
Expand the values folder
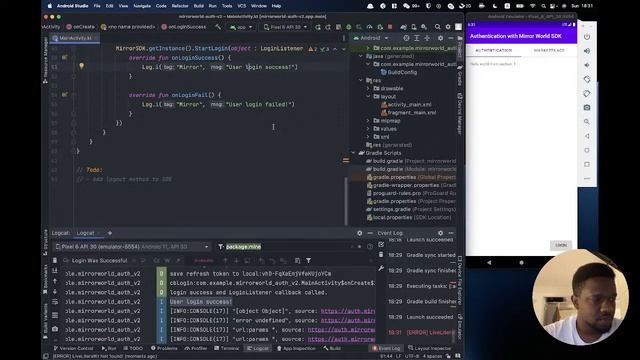point(368,129)
